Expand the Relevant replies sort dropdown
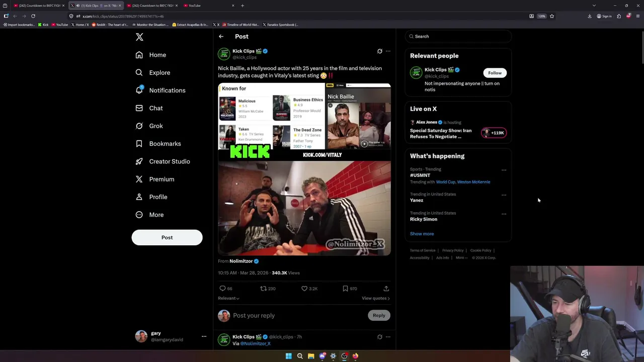The height and width of the screenshot is (362, 644). [228, 298]
